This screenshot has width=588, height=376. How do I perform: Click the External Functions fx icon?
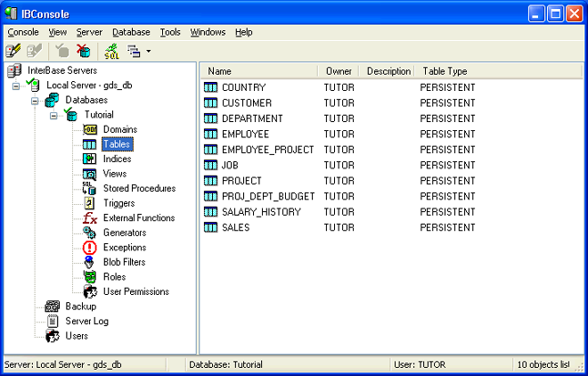pyautogui.click(x=90, y=217)
